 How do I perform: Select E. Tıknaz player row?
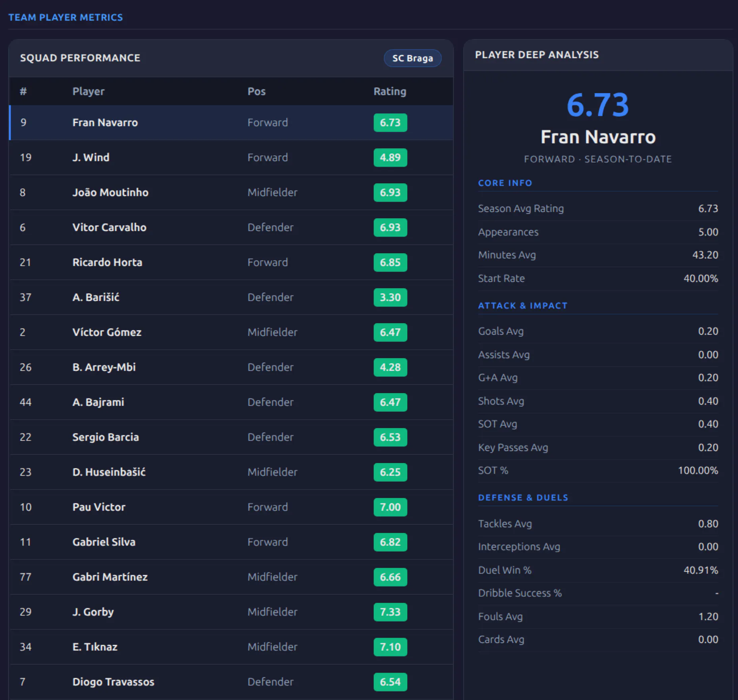point(231,647)
